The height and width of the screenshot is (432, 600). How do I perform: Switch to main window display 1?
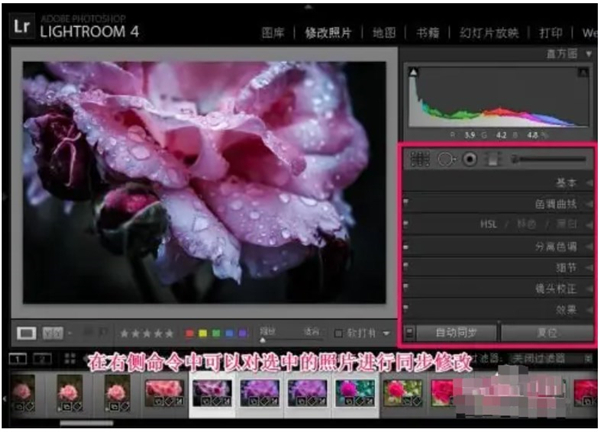[x=19, y=358]
